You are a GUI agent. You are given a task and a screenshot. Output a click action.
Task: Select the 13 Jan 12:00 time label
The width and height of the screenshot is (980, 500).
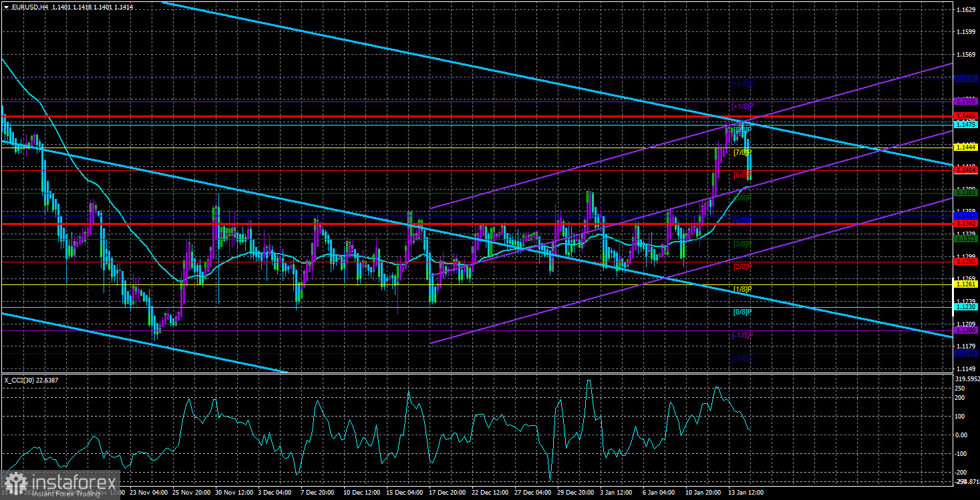coord(748,492)
